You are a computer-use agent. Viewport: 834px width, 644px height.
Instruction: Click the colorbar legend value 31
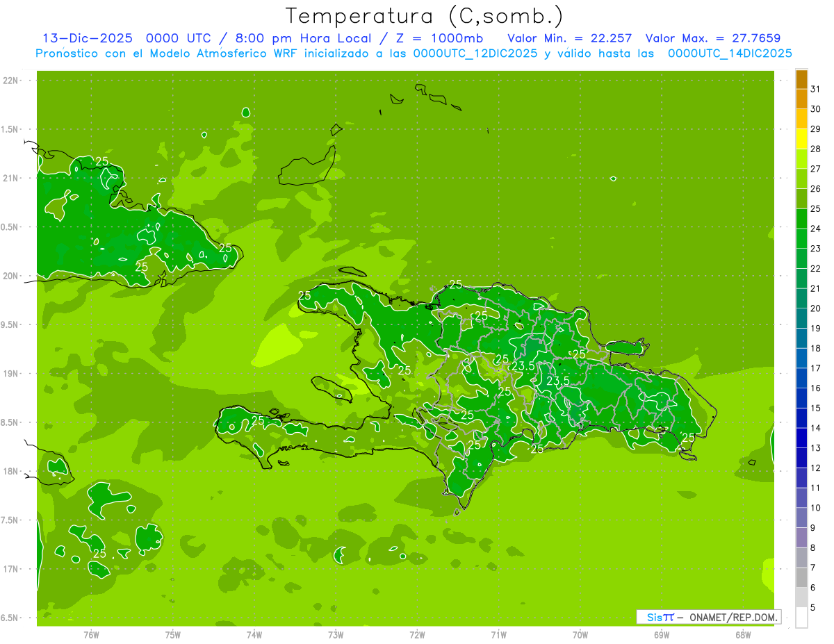815,89
